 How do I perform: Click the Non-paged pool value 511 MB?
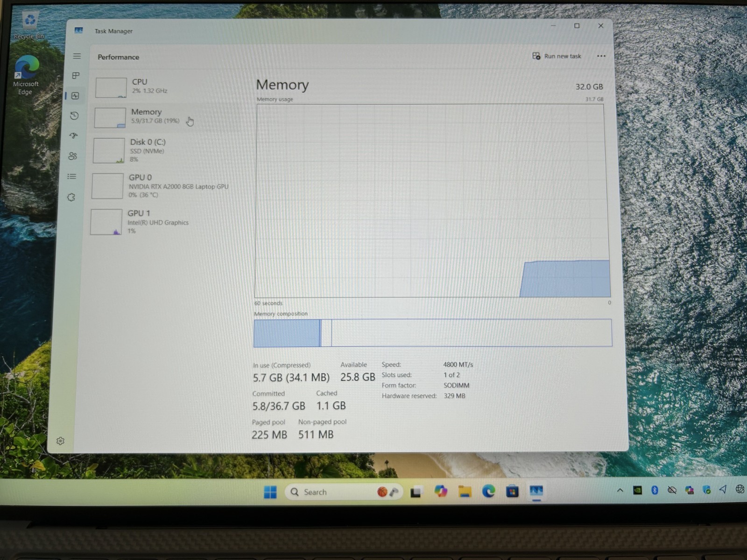[x=316, y=434]
